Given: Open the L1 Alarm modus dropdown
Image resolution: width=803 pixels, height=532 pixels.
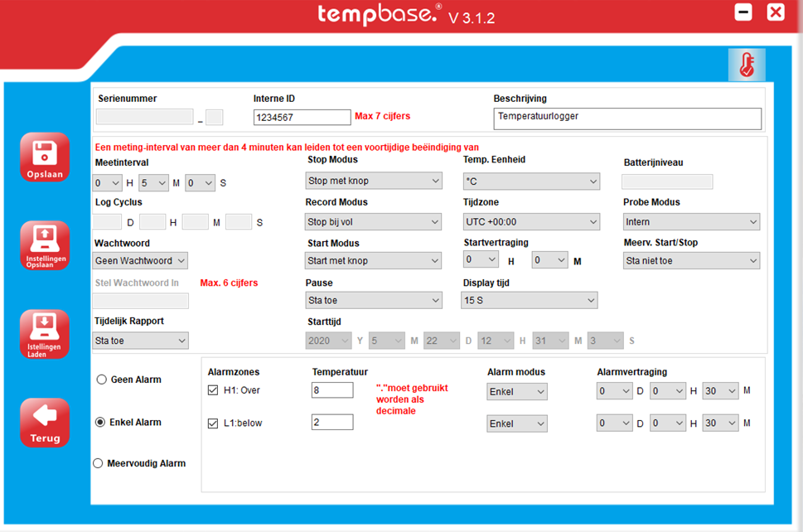Looking at the screenshot, I should (x=517, y=424).
